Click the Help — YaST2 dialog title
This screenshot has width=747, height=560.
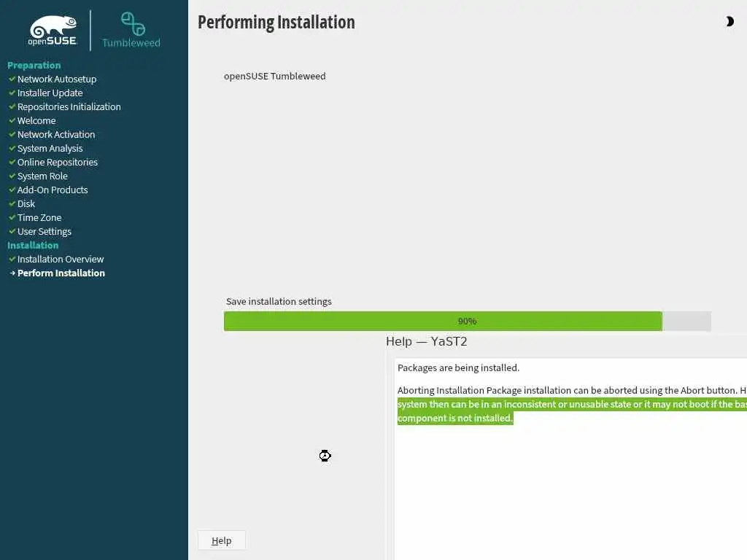coord(426,341)
